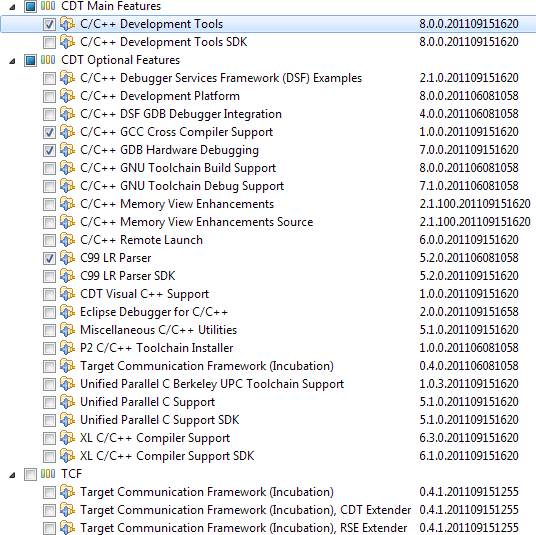Click version 4.0.0.201106081058 of DSF GDB Integration
Image resolution: width=536 pixels, height=535 pixels.
pyautogui.click(x=469, y=114)
